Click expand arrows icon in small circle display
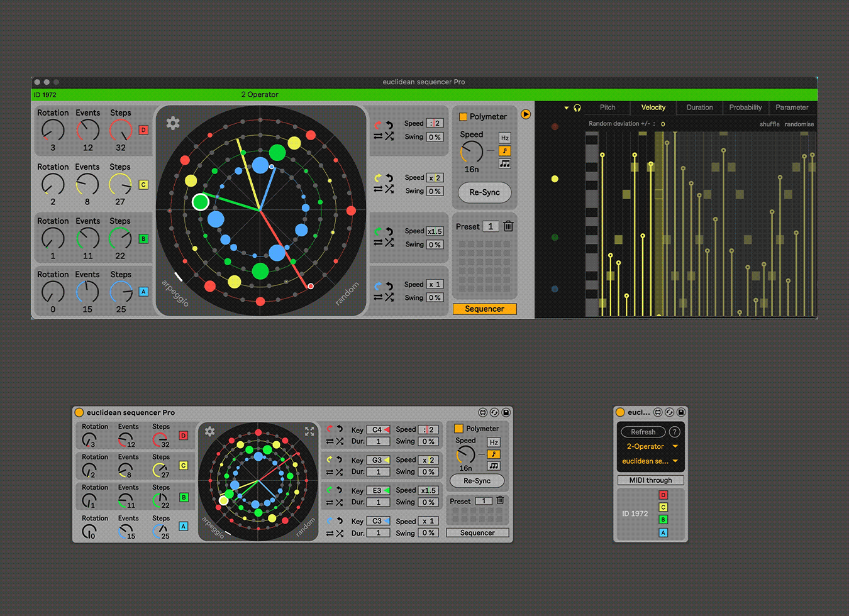 coord(309,431)
